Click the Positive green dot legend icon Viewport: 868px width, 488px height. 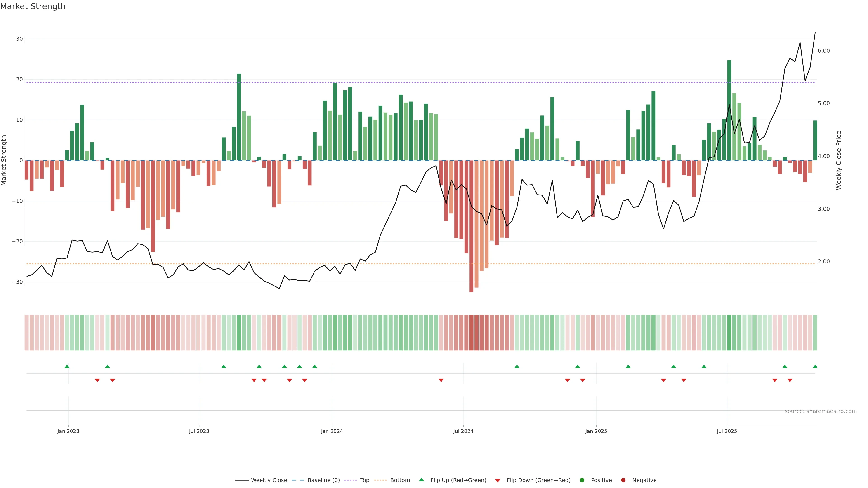[582, 480]
